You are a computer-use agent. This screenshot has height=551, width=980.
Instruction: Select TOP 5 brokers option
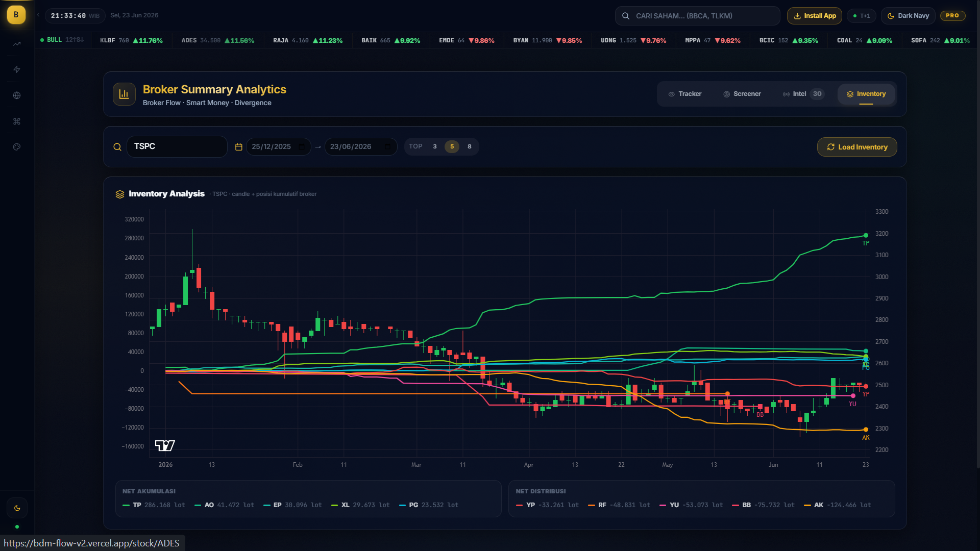pyautogui.click(x=452, y=147)
